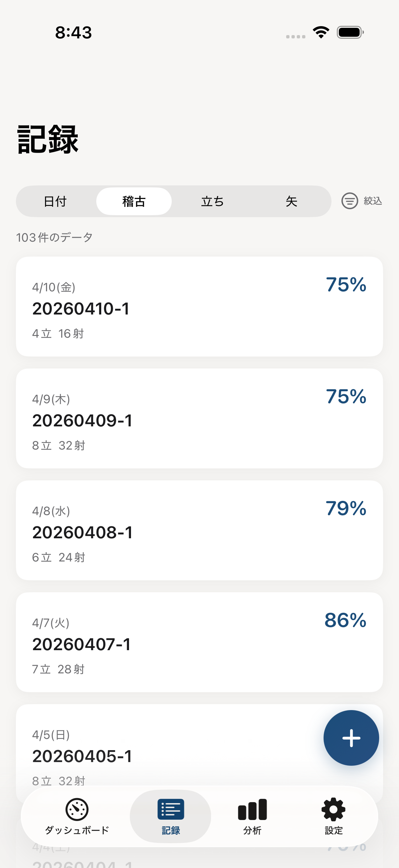Tap the 記録 list icon in tab bar
The width and height of the screenshot is (399, 868).
point(171,809)
